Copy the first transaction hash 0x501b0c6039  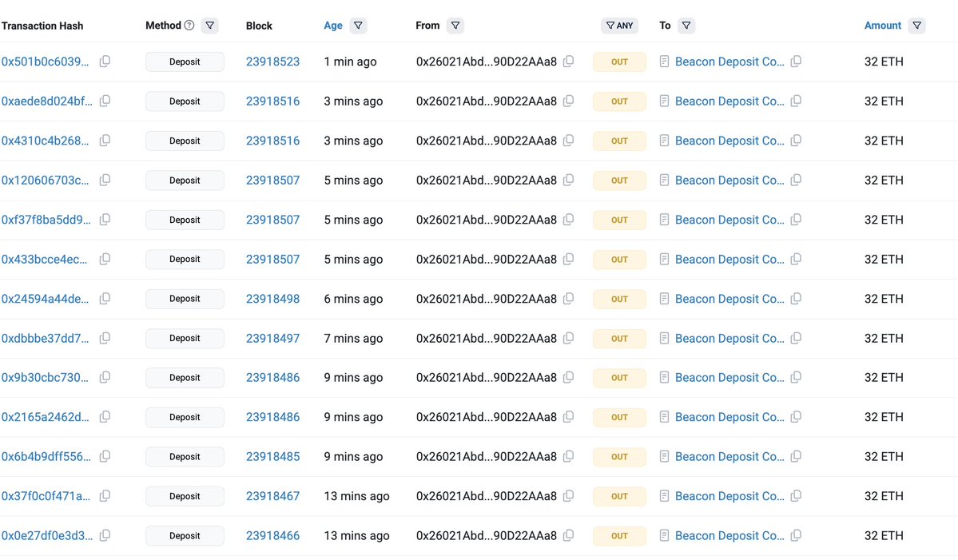105,62
